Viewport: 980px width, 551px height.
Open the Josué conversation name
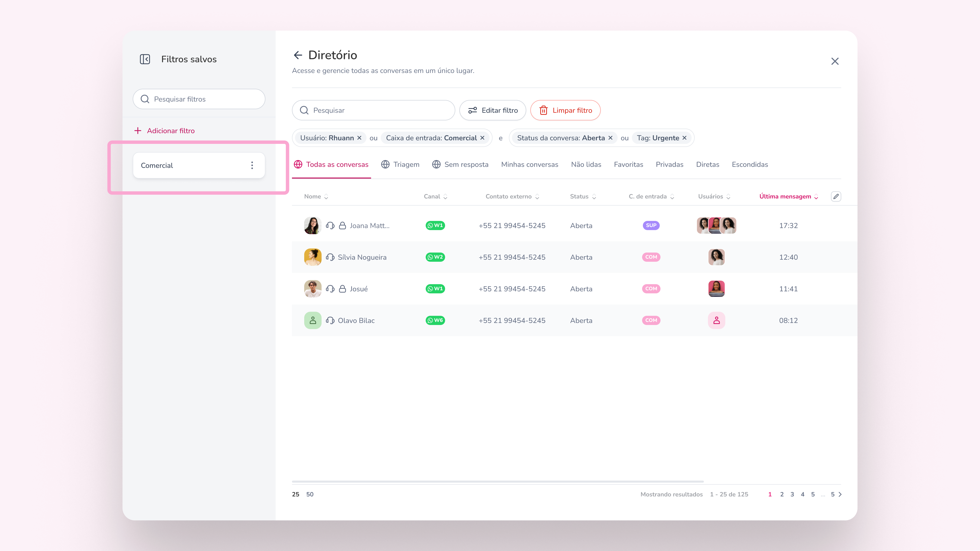pyautogui.click(x=358, y=289)
